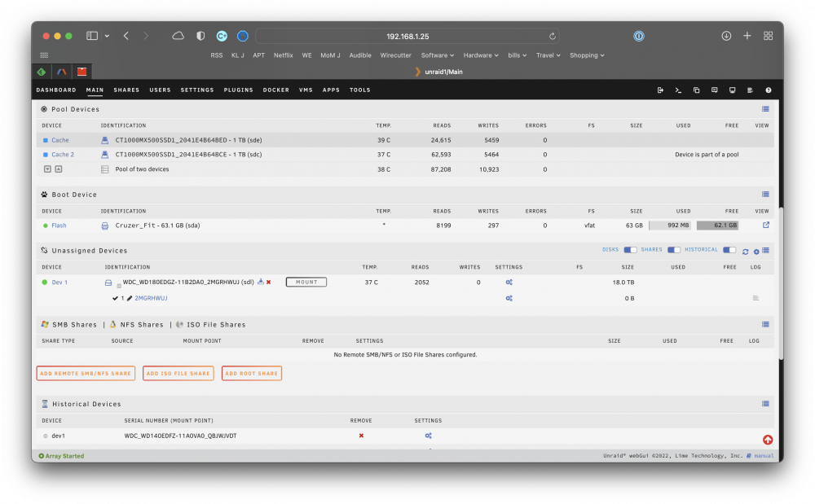The width and height of the screenshot is (815, 504).
Task: Open the Flash device link
Action: (59, 226)
